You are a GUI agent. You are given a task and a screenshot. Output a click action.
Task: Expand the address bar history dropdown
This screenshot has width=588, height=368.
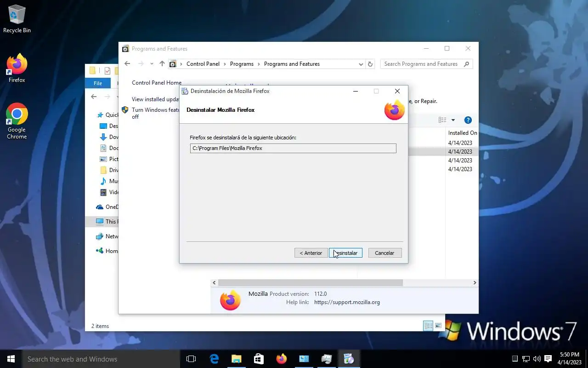tap(361, 64)
